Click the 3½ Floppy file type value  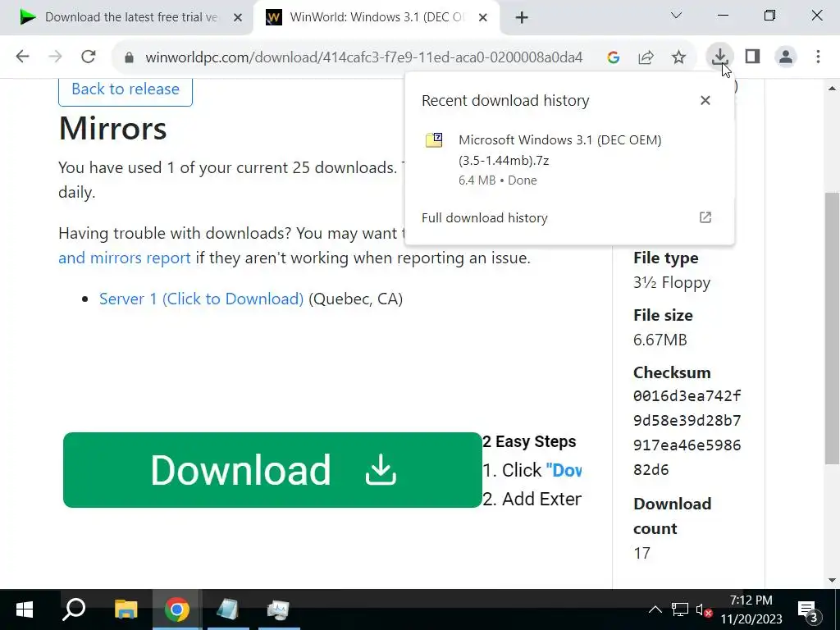coord(672,282)
